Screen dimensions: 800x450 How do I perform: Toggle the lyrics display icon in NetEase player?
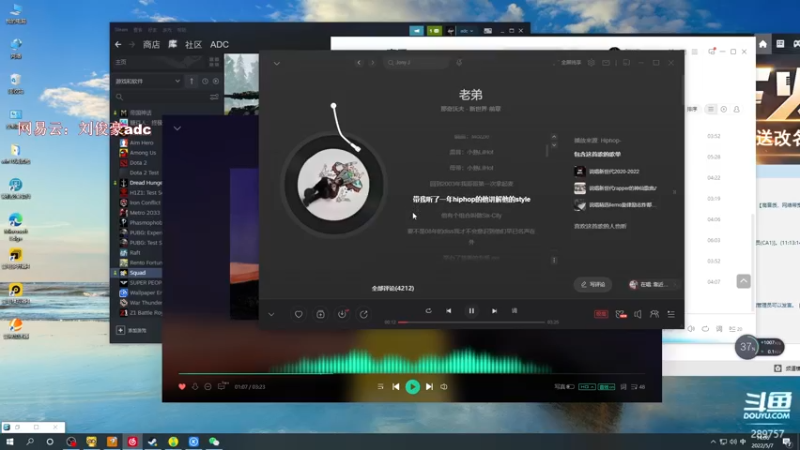click(x=514, y=311)
